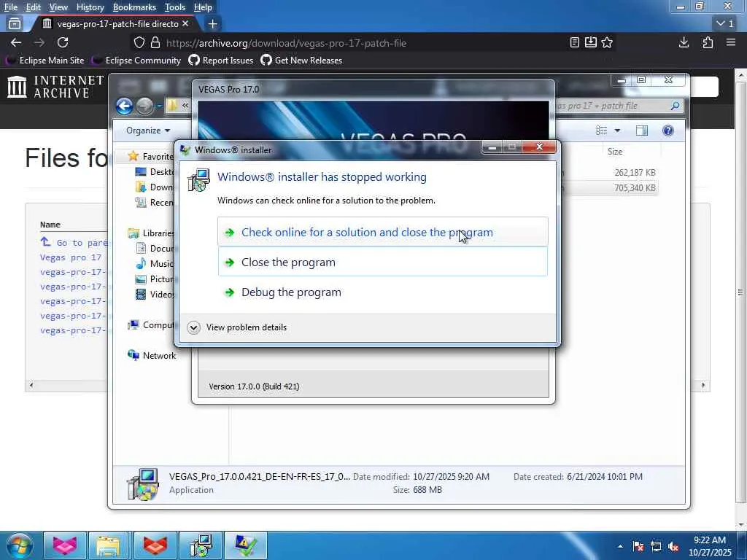Choose Debug the program option
This screenshot has width=747, height=560.
click(382, 292)
